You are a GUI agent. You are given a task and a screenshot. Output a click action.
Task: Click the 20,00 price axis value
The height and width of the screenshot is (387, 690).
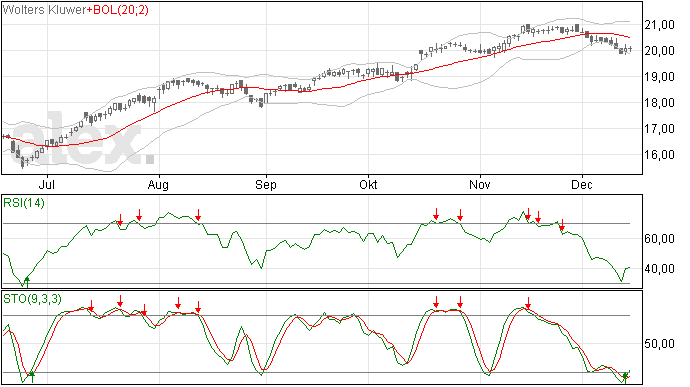coord(660,51)
